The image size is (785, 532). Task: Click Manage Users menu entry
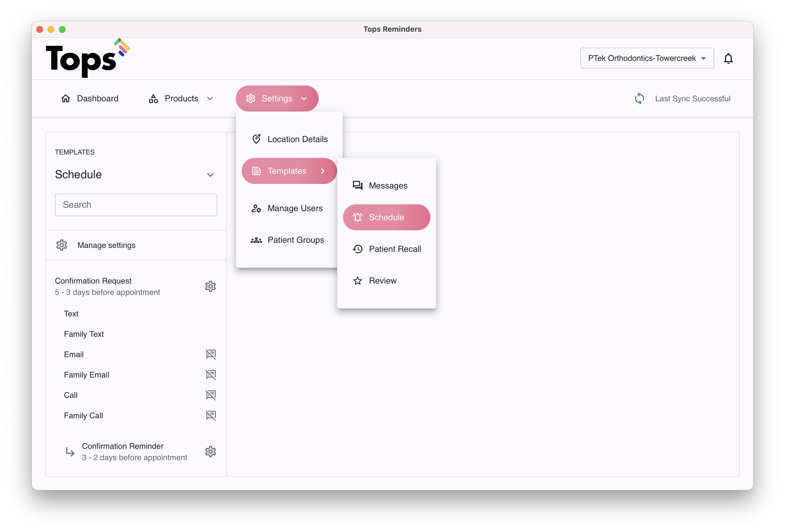(x=295, y=208)
